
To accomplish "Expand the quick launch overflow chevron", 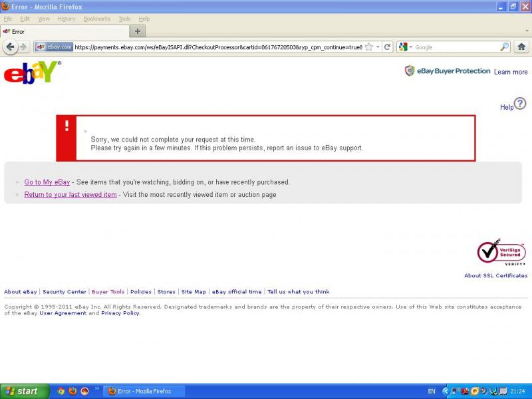I will point(96,389).
